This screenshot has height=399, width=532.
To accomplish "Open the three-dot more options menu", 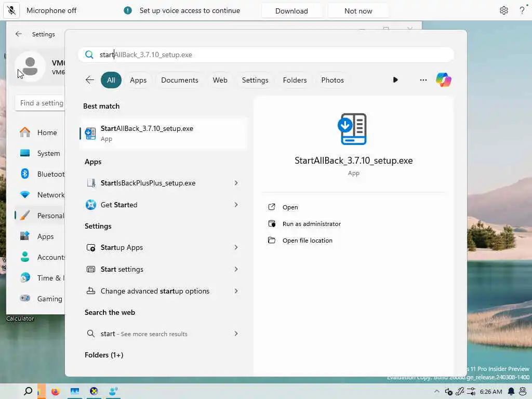I will (x=423, y=80).
